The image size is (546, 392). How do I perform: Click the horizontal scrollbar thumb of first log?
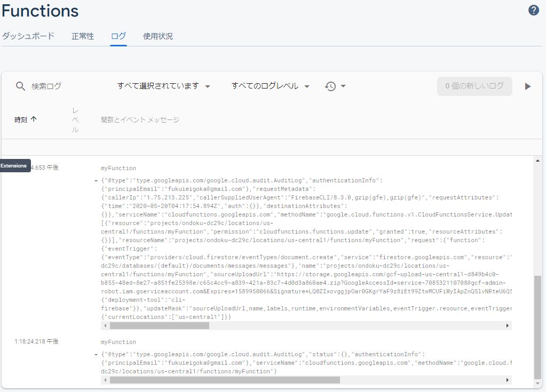pyautogui.click(x=160, y=325)
